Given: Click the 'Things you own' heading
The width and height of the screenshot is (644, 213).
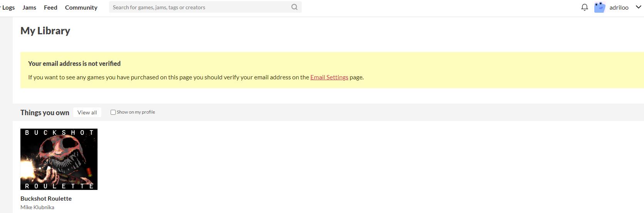Looking at the screenshot, I should (x=45, y=112).
